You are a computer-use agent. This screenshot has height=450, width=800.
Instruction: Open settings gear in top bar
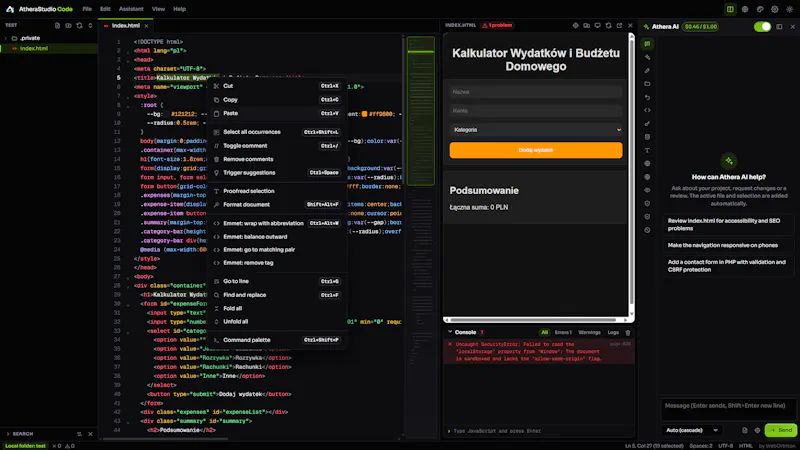774,9
